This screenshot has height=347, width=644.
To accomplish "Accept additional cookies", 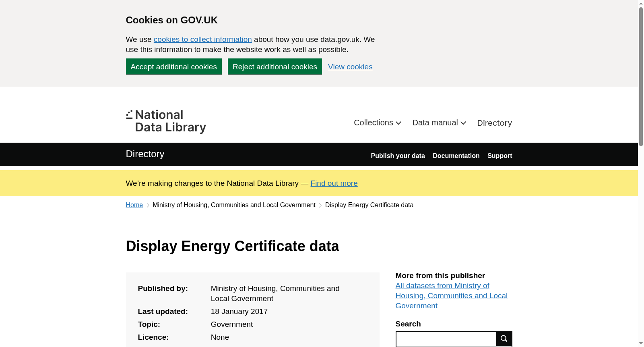I will click(x=173, y=66).
